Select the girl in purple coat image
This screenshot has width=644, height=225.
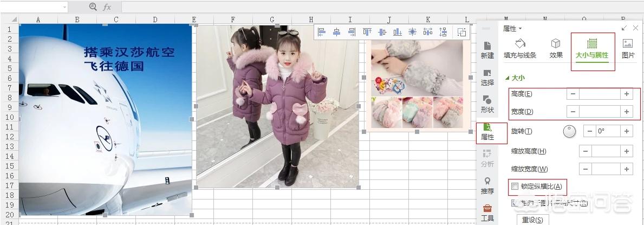click(277, 106)
